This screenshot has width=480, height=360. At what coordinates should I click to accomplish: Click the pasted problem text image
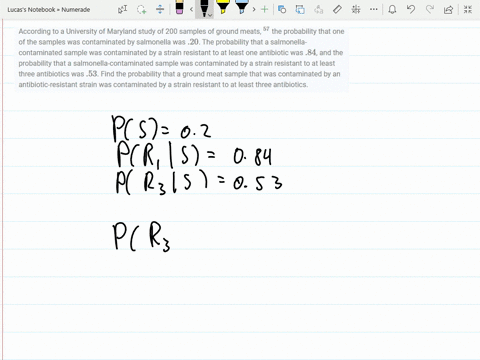182,58
